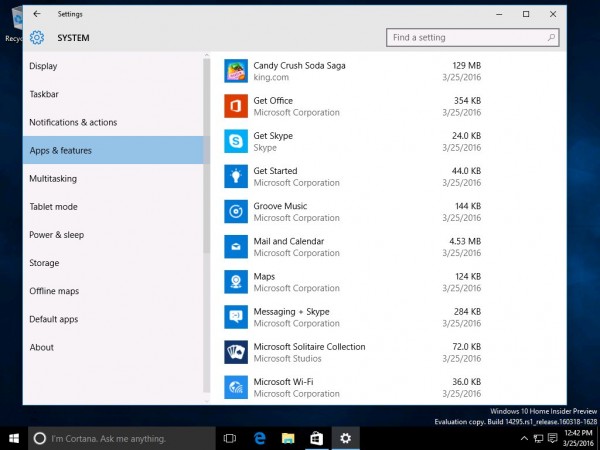Open the Action Center notifications icon
This screenshot has width=600, height=450.
click(x=552, y=439)
